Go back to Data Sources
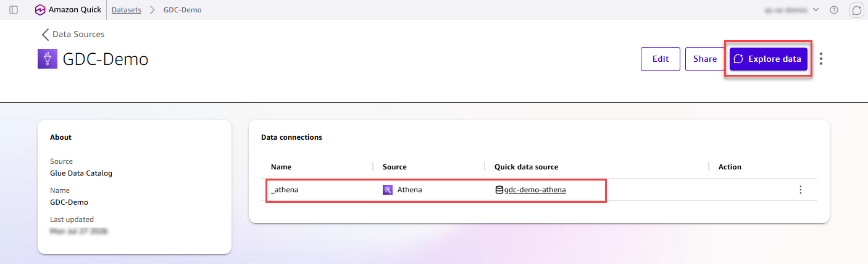Image resolution: width=868 pixels, height=264 pixels. (78, 34)
